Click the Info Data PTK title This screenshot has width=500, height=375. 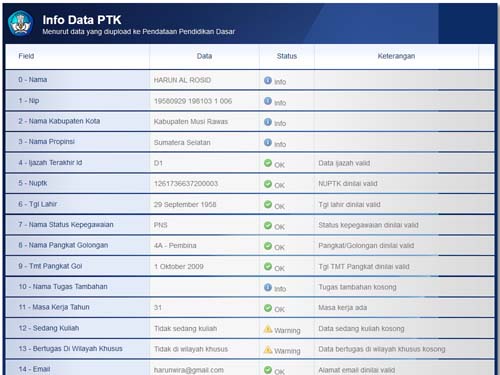(82, 20)
